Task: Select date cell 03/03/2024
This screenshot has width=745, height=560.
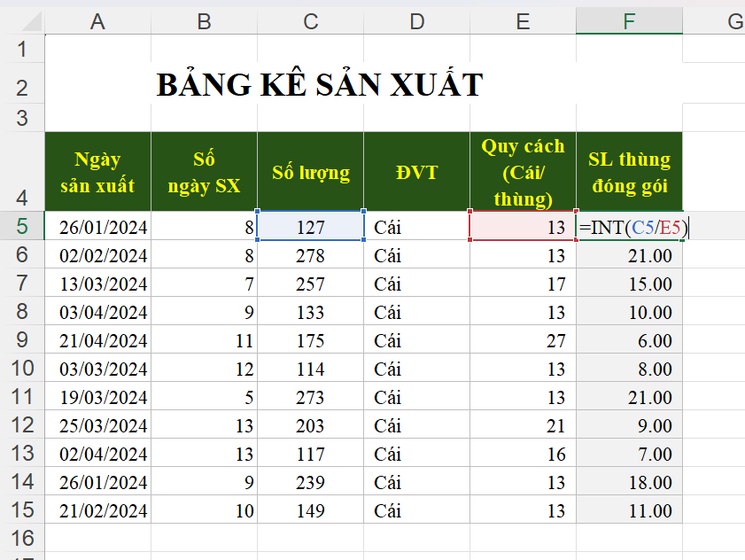Action: click(97, 368)
